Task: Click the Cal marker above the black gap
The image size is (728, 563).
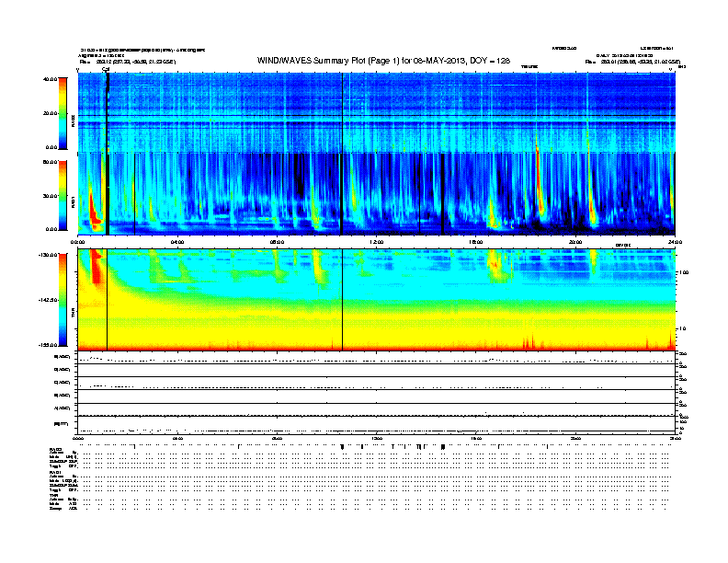Action: (106, 69)
